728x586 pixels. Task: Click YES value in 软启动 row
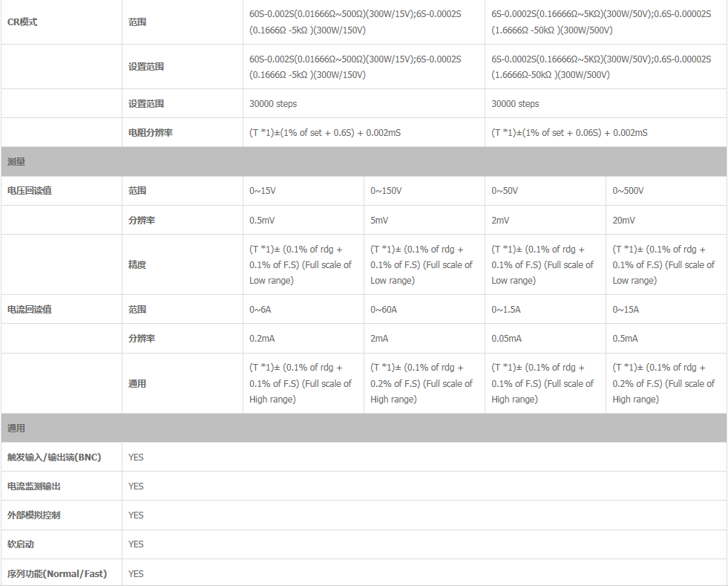136,544
